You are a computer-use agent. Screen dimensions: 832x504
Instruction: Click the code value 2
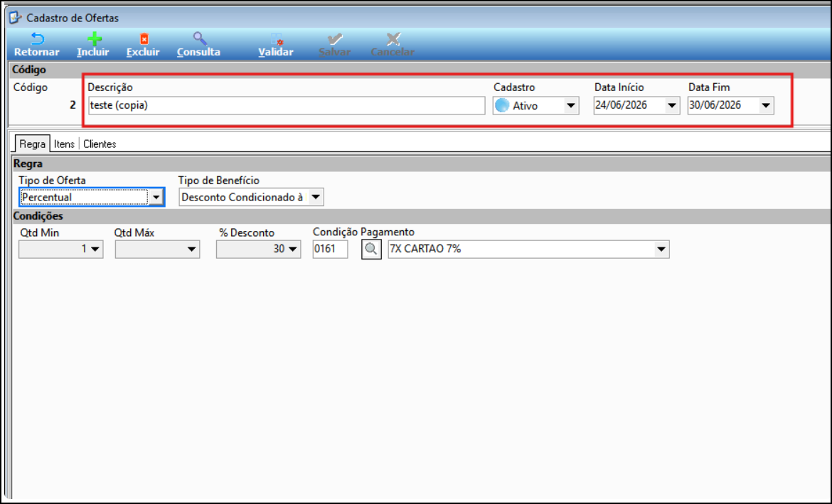(x=73, y=105)
